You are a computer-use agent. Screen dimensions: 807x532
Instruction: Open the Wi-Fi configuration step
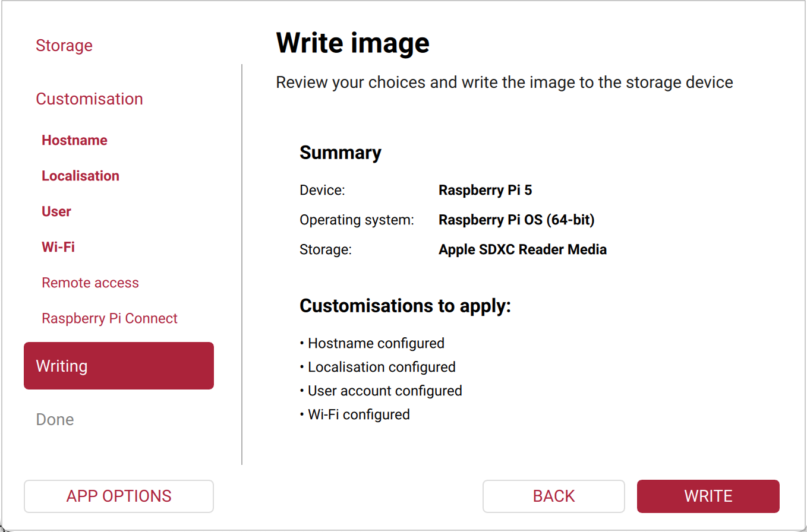(x=58, y=247)
